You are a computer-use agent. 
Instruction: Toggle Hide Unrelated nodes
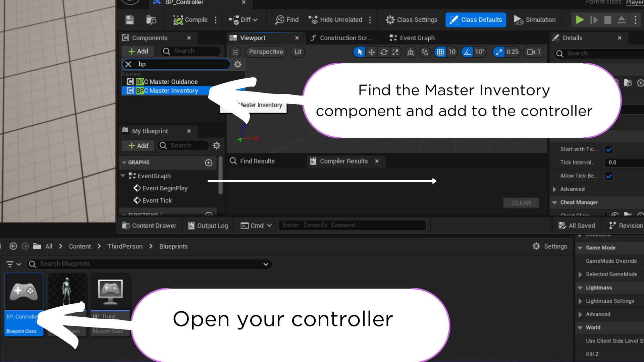[x=335, y=20]
